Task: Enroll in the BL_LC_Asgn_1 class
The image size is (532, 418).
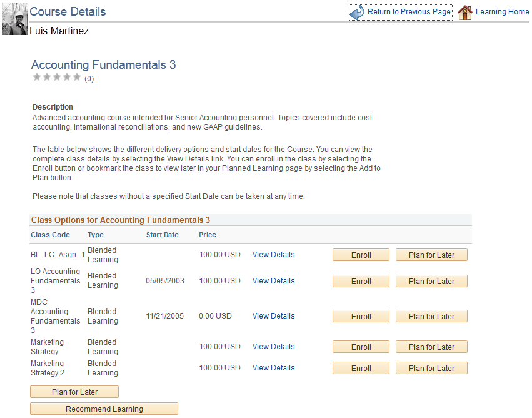Action: point(361,255)
